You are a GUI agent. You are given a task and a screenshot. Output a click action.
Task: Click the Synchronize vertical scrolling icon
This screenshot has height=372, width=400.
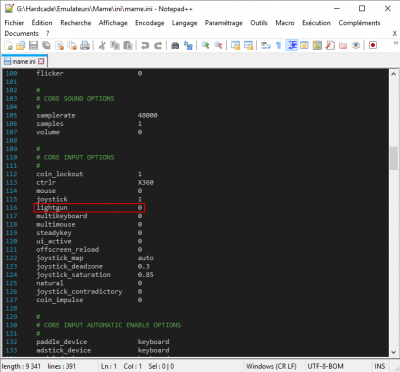tap(236, 45)
